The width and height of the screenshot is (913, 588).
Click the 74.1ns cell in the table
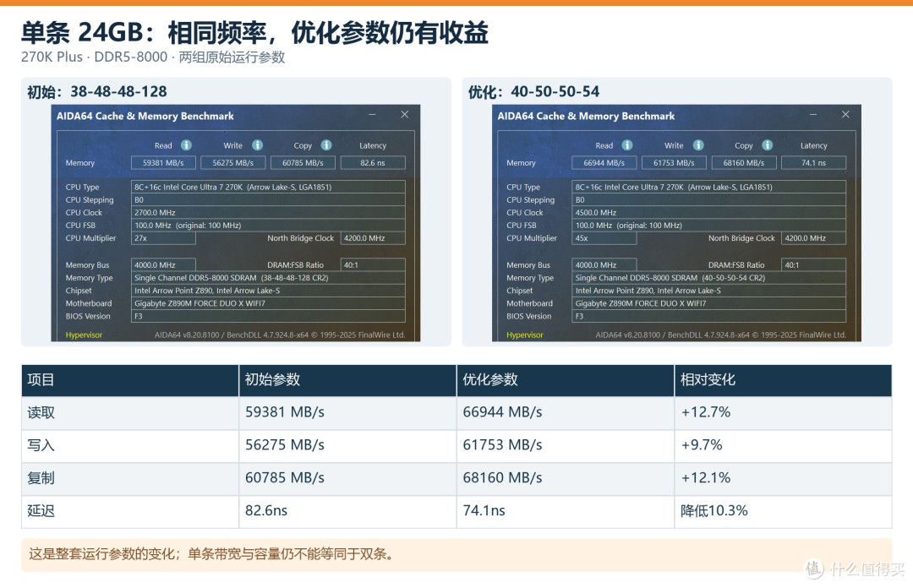(x=566, y=512)
